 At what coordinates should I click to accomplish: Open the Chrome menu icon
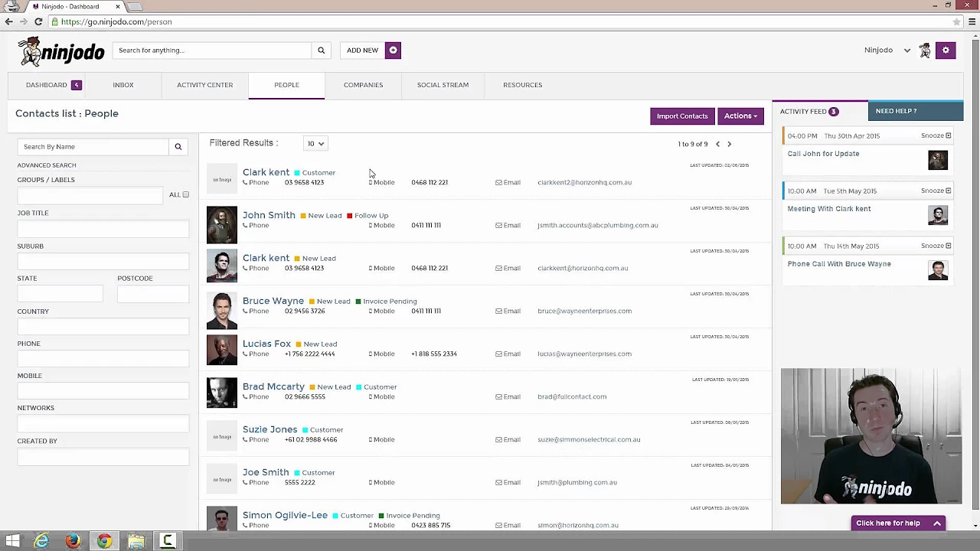(972, 21)
